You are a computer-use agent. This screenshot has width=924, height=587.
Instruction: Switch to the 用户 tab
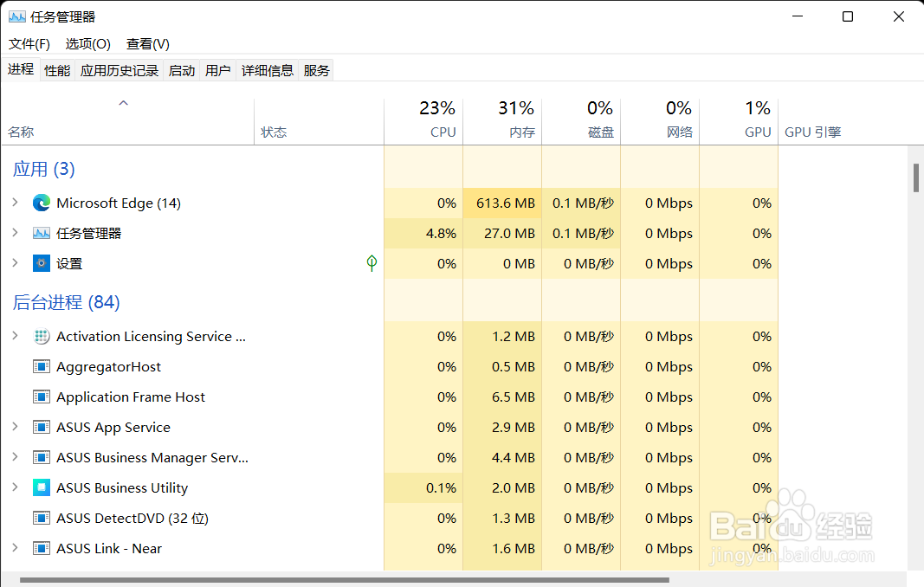click(x=217, y=71)
